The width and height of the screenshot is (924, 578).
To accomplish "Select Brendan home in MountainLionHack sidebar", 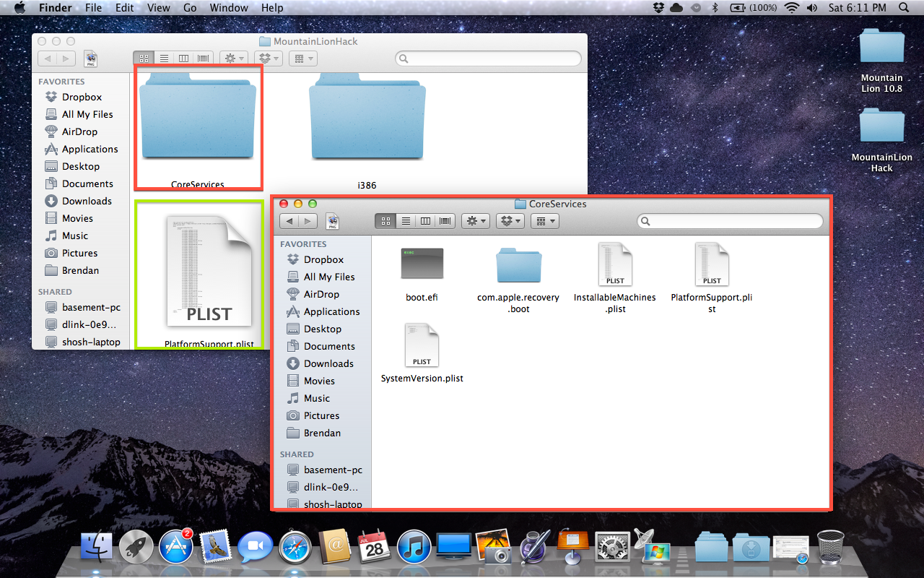I will click(72, 270).
